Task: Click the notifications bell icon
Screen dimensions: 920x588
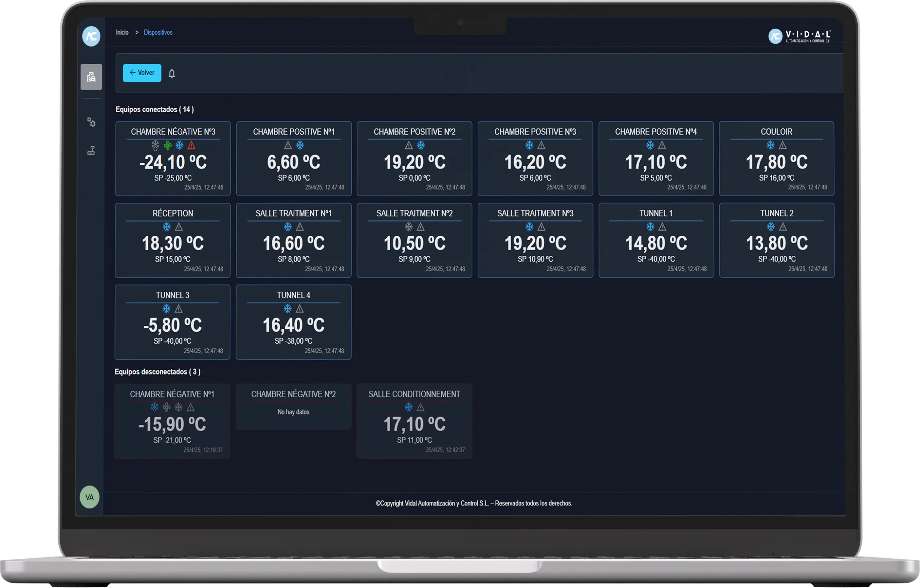Action: point(172,73)
